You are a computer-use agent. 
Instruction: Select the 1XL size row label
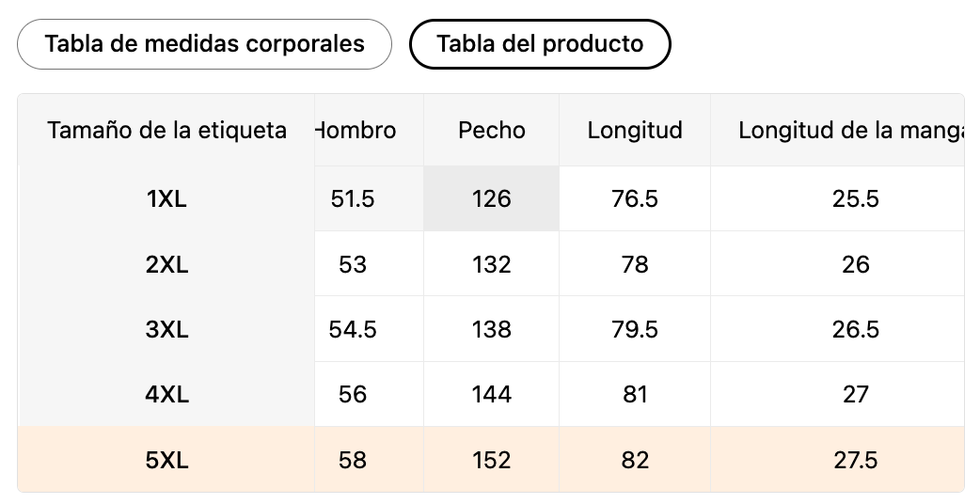tap(166, 199)
